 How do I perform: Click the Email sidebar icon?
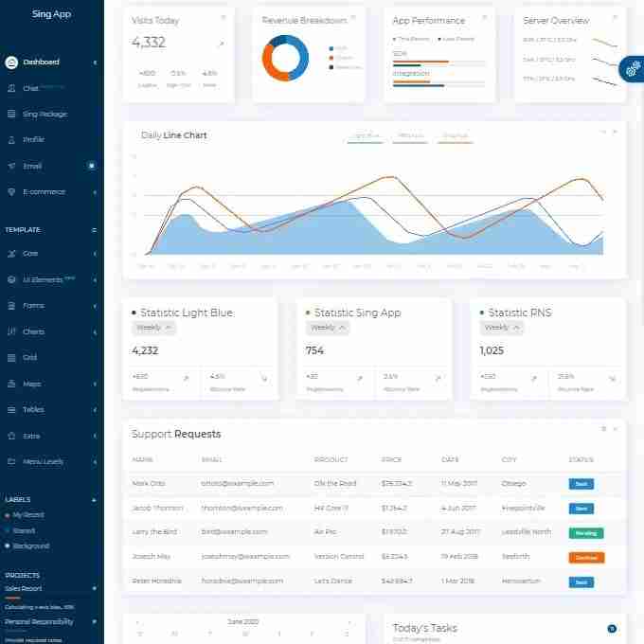[11, 166]
